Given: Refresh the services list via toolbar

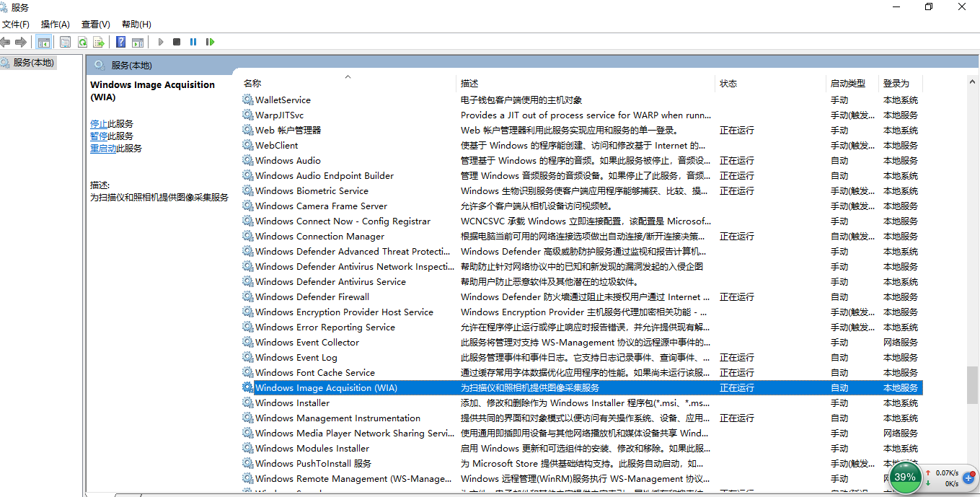Looking at the screenshot, I should [82, 42].
